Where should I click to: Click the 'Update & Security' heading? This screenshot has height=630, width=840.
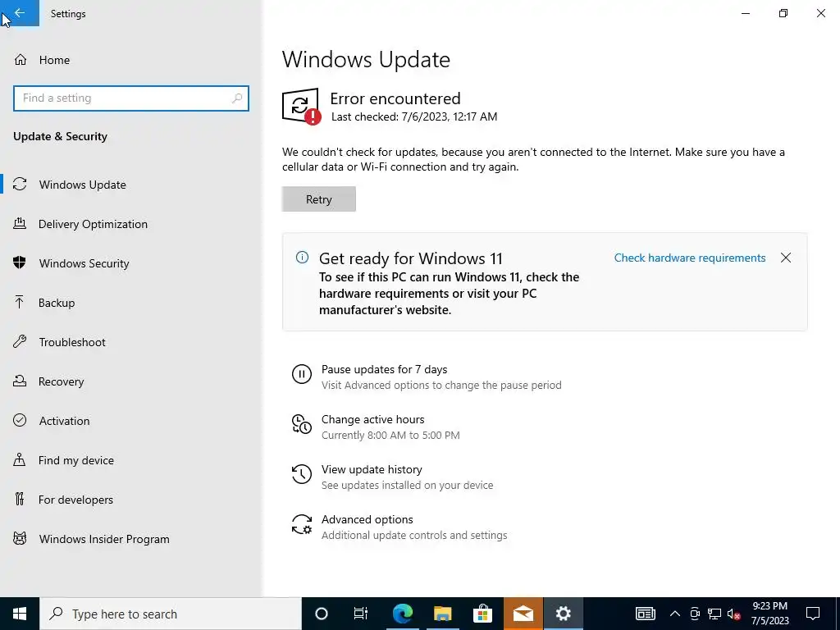pyautogui.click(x=60, y=136)
